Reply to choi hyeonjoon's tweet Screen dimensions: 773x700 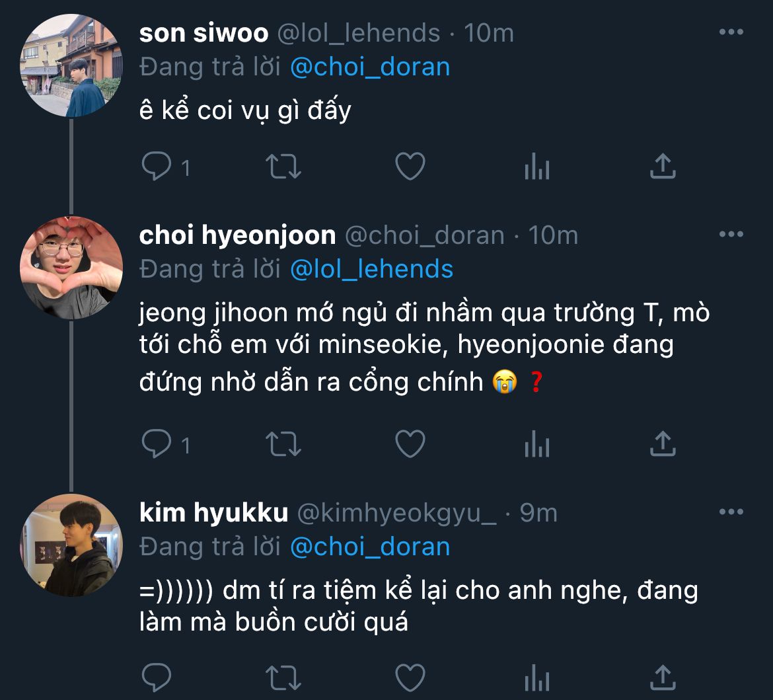(x=157, y=445)
